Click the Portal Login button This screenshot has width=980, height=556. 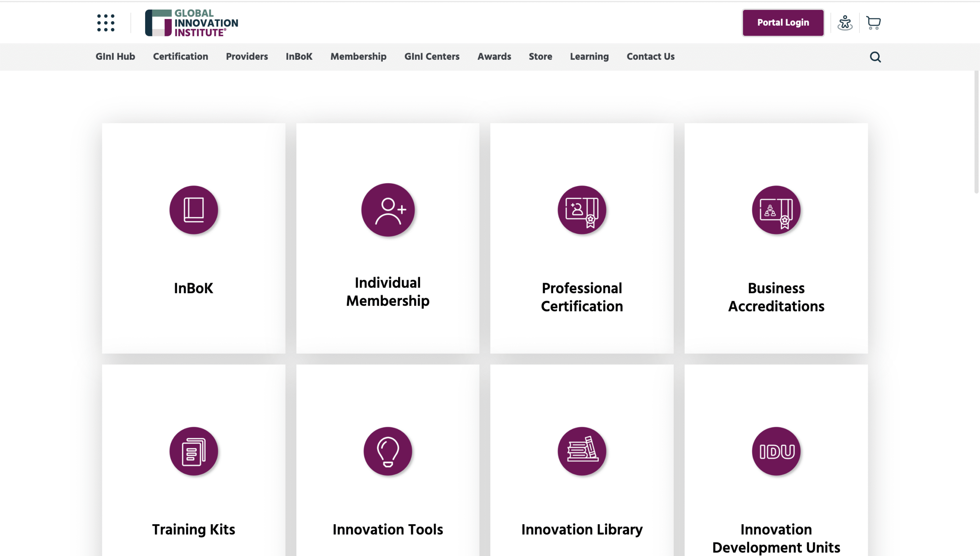(x=783, y=23)
